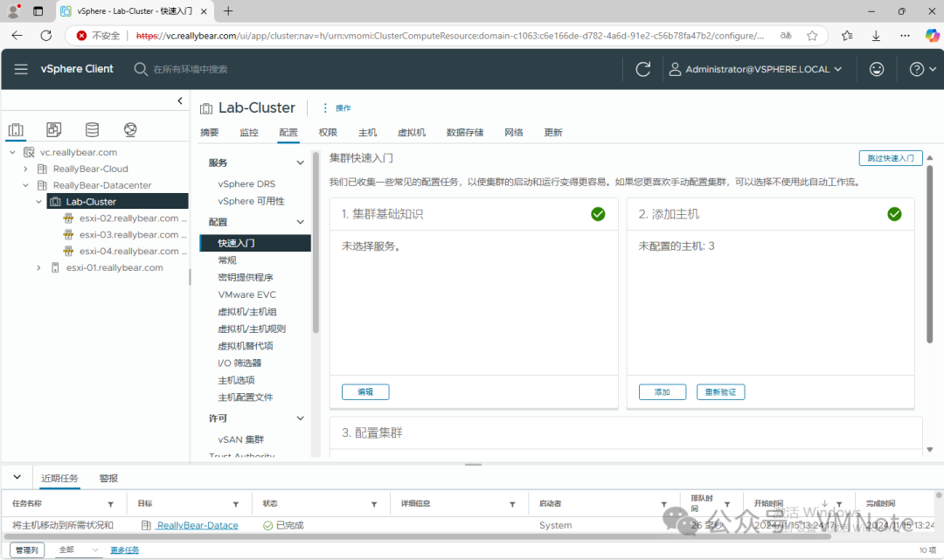Filter the target column in recent tasks

[x=236, y=504]
